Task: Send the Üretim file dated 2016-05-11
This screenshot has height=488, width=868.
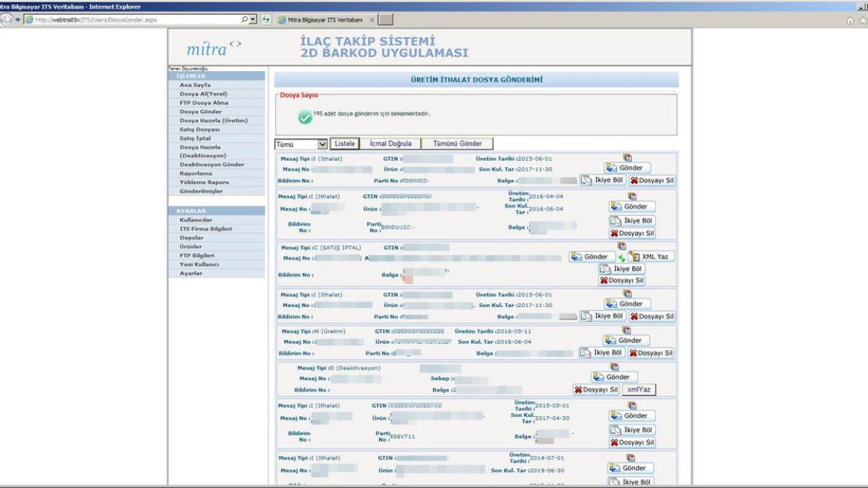Action: tap(627, 340)
